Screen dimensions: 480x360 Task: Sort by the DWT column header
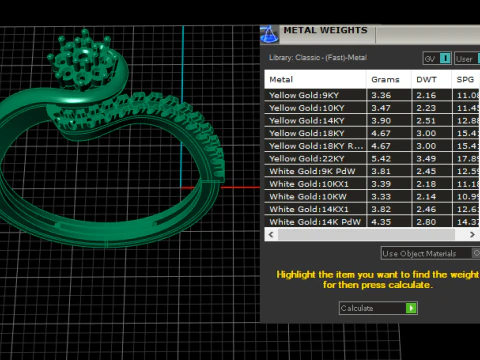tap(432, 79)
